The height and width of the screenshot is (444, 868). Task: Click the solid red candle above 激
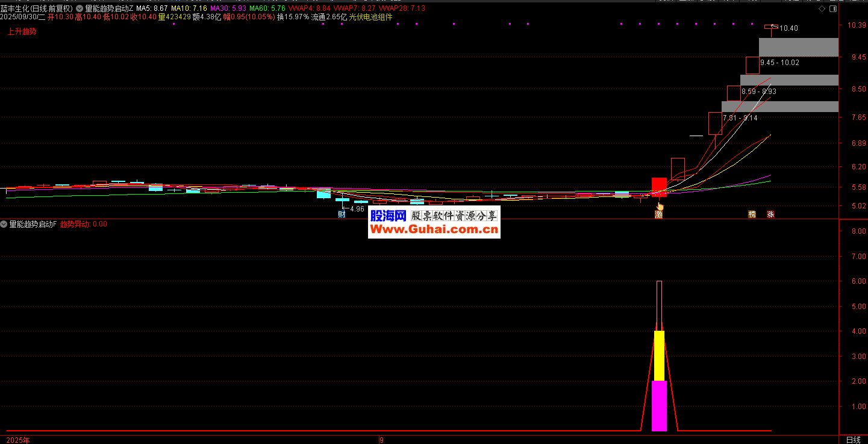(659, 187)
